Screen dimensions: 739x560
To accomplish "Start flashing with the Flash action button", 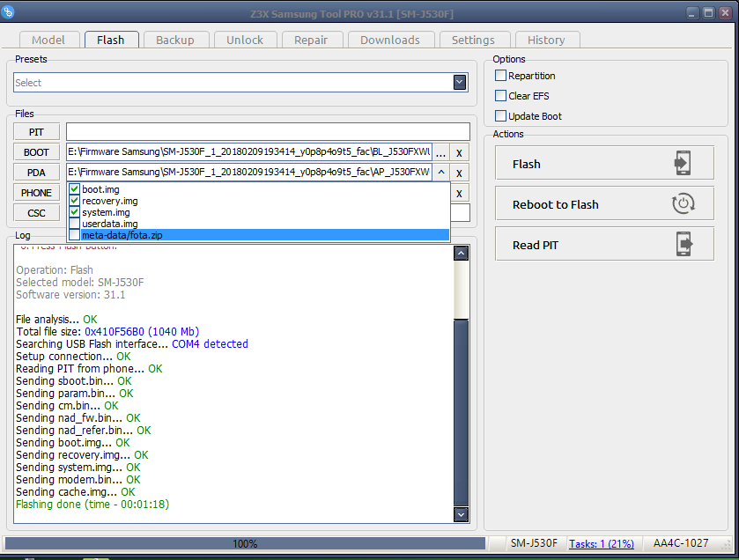I will (604, 163).
